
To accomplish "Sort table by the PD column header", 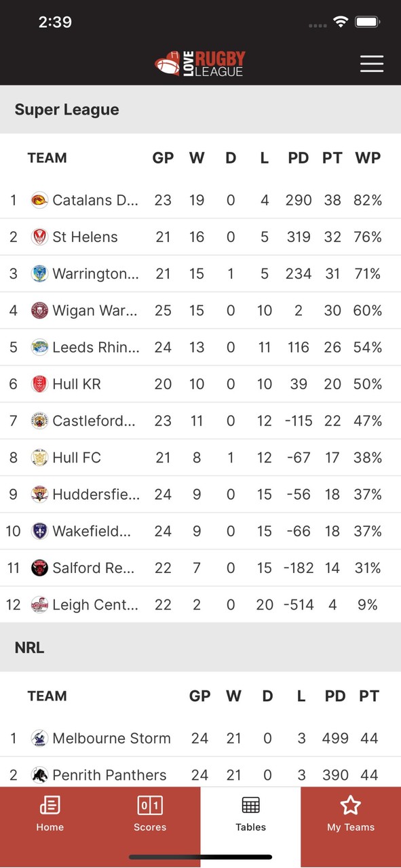I will coord(298,158).
